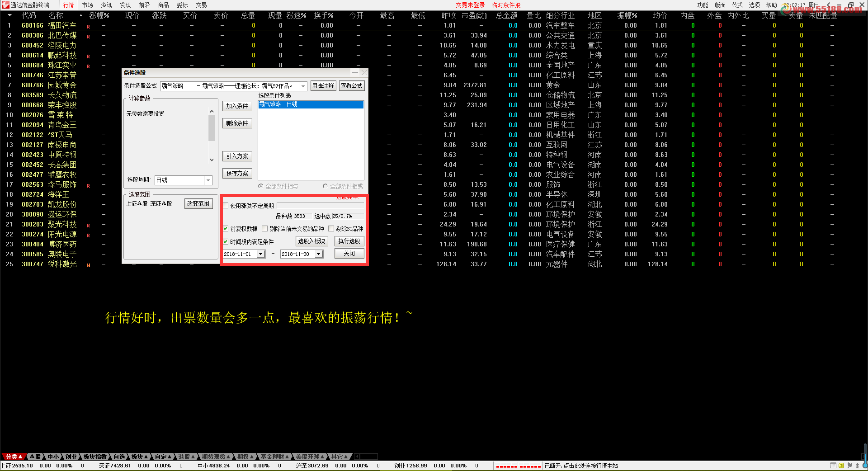Uncheck 时间段内满足条件 checkbox

coord(226,242)
